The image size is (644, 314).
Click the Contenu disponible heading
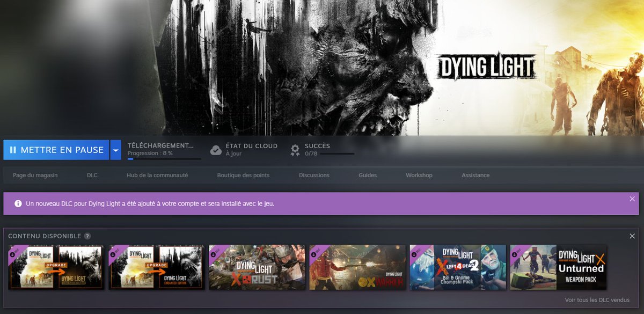point(45,236)
